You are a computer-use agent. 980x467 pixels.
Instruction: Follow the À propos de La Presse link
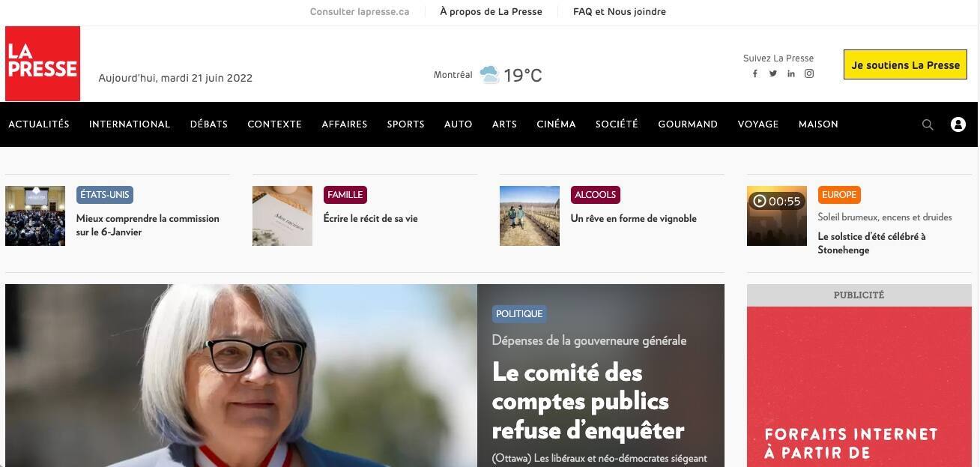[491, 11]
